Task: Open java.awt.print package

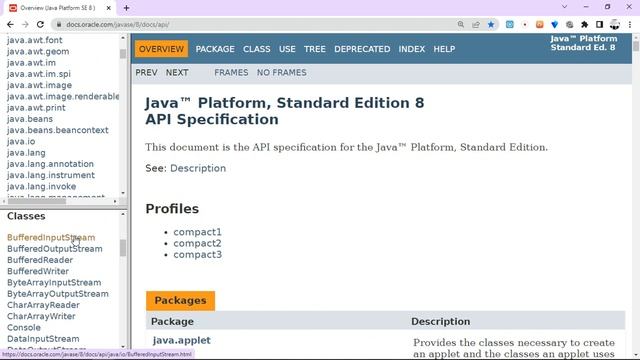Action: coord(36,108)
